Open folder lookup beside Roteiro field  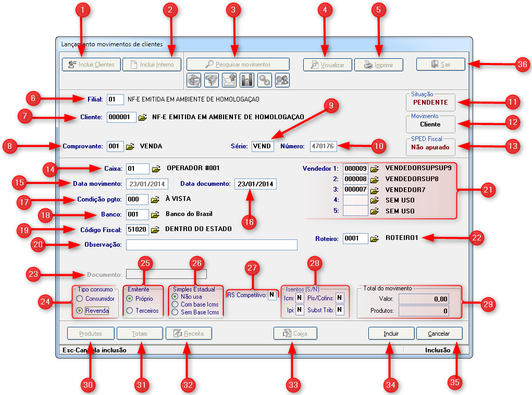tap(375, 239)
